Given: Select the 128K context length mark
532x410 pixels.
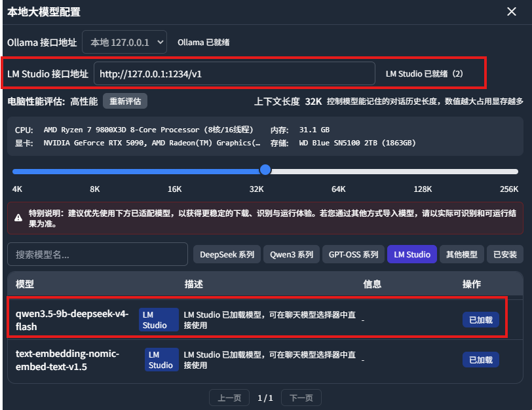Looking at the screenshot, I should tap(423, 189).
